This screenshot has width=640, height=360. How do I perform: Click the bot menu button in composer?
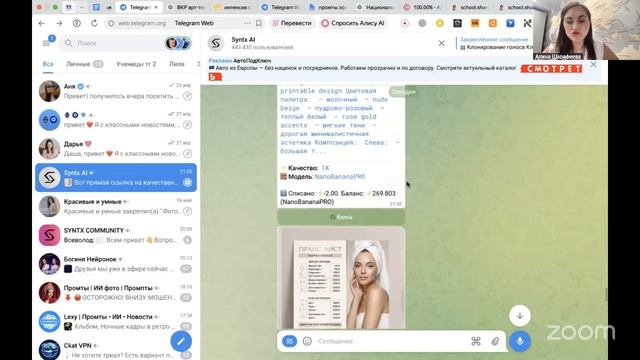click(289, 341)
